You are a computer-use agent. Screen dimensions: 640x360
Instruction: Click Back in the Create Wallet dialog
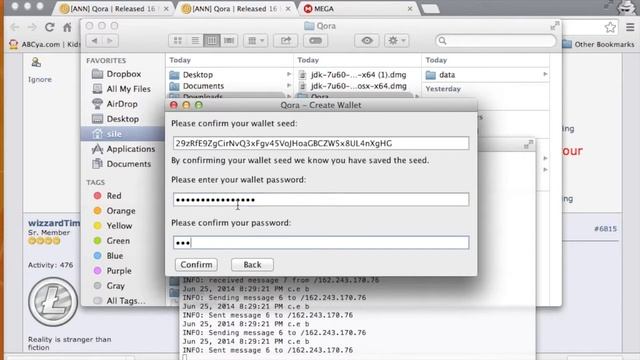pos(252,264)
